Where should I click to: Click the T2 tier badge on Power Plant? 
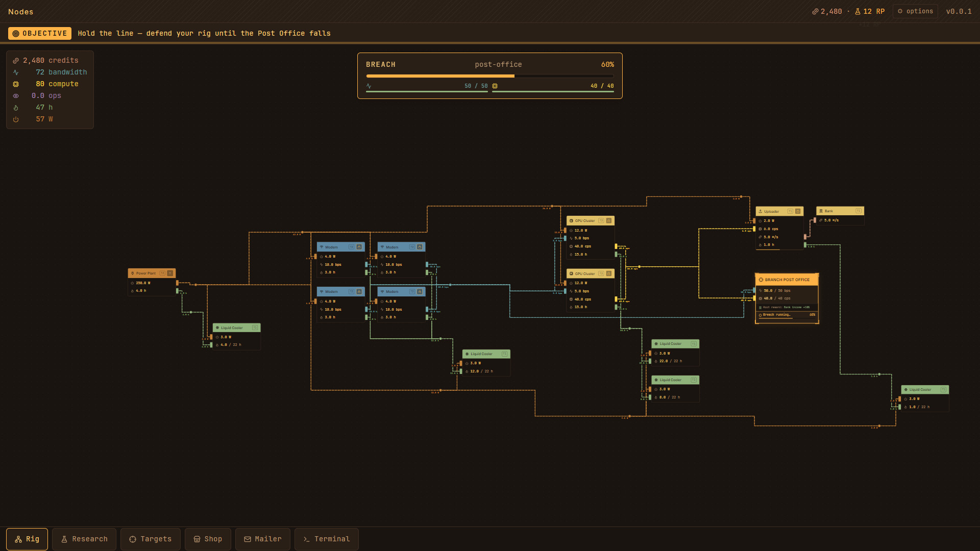coord(162,273)
